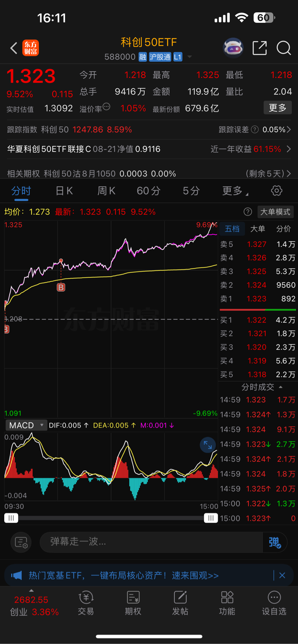298x644 pixels.
Task: Switch to 日K chart tab
Action: point(64,191)
